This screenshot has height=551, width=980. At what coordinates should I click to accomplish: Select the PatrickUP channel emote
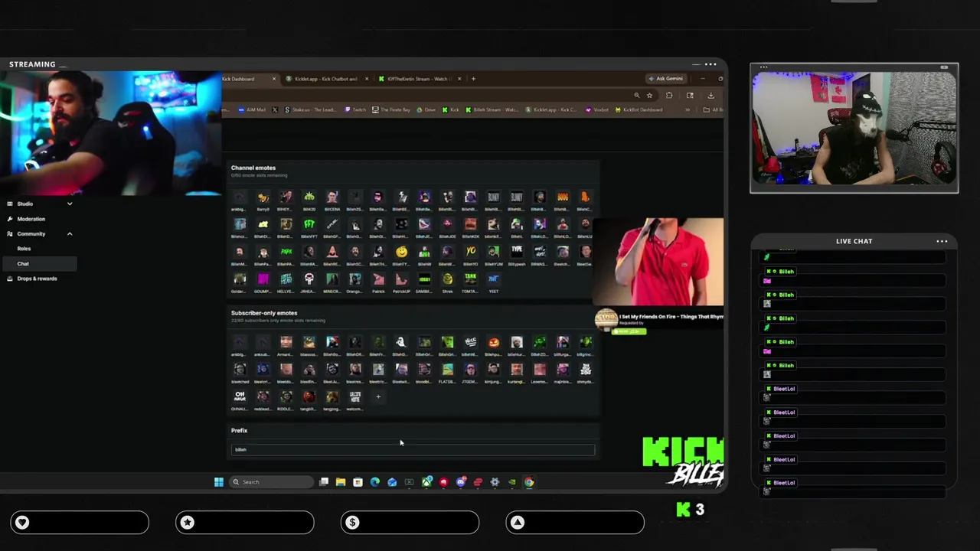[401, 280]
